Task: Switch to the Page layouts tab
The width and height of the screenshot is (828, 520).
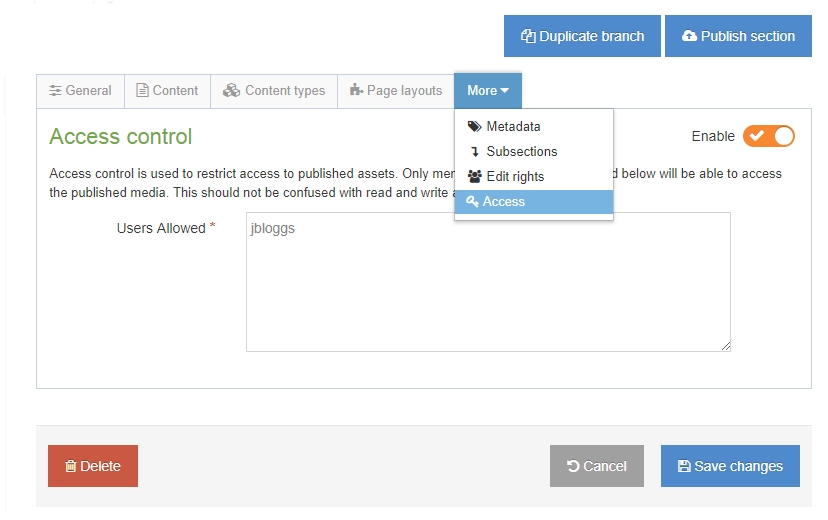Action: click(396, 91)
